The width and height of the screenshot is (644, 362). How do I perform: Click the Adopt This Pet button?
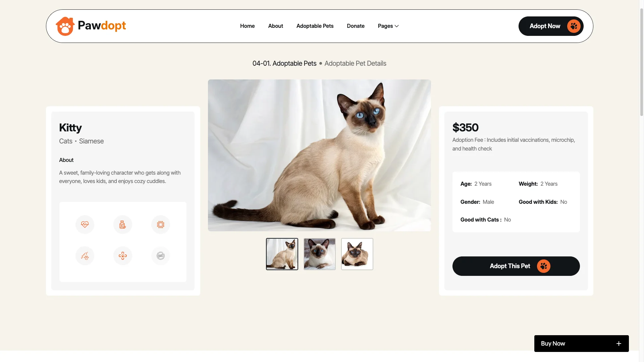516,266
